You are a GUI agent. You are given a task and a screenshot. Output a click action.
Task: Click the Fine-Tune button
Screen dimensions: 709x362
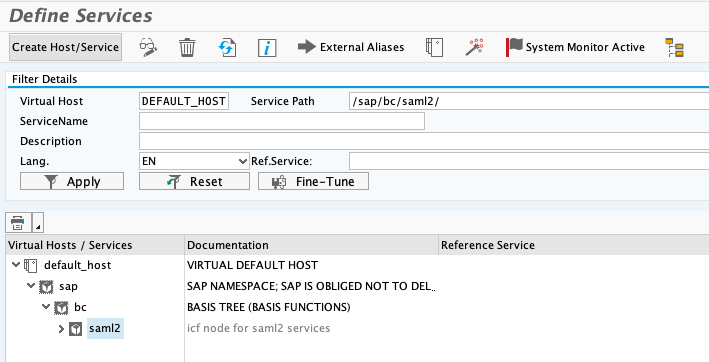point(313,181)
